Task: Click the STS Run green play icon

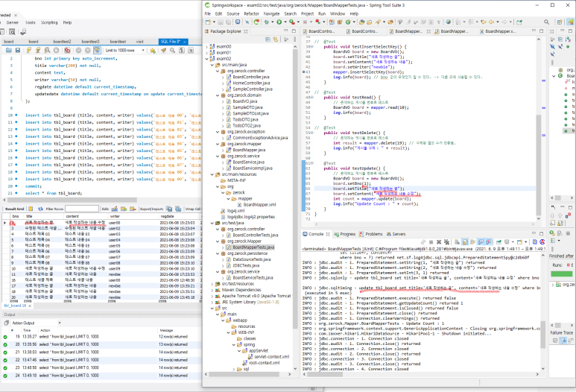Action: tap(279, 22)
